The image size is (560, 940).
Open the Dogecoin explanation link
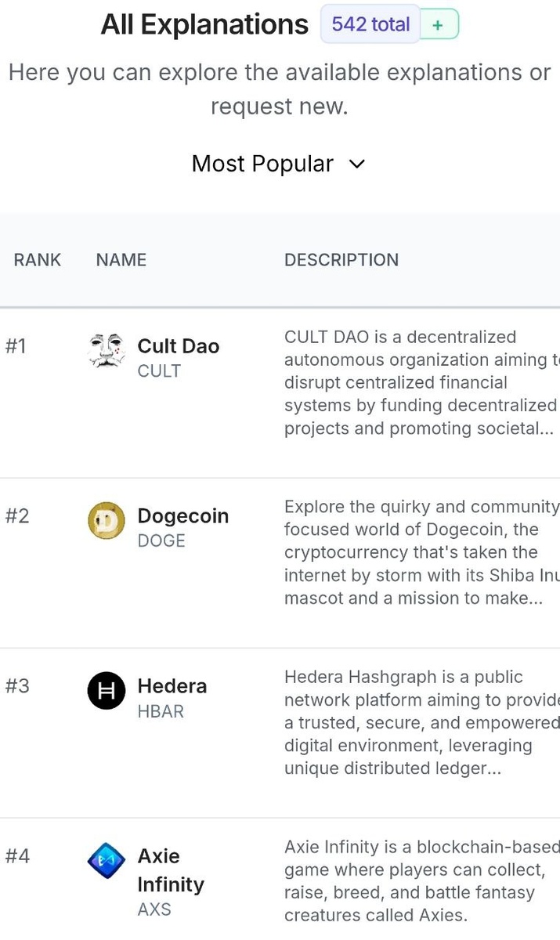(182, 516)
